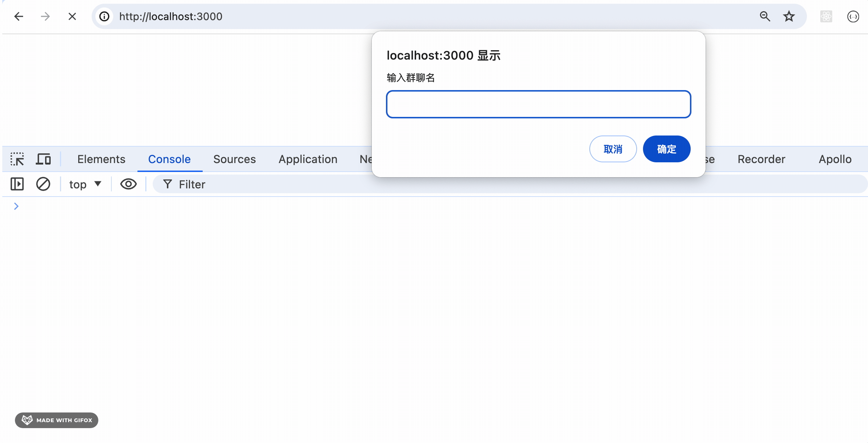Bookmark this page with star icon
Viewport: 868px width, 443px height.
coord(789,16)
